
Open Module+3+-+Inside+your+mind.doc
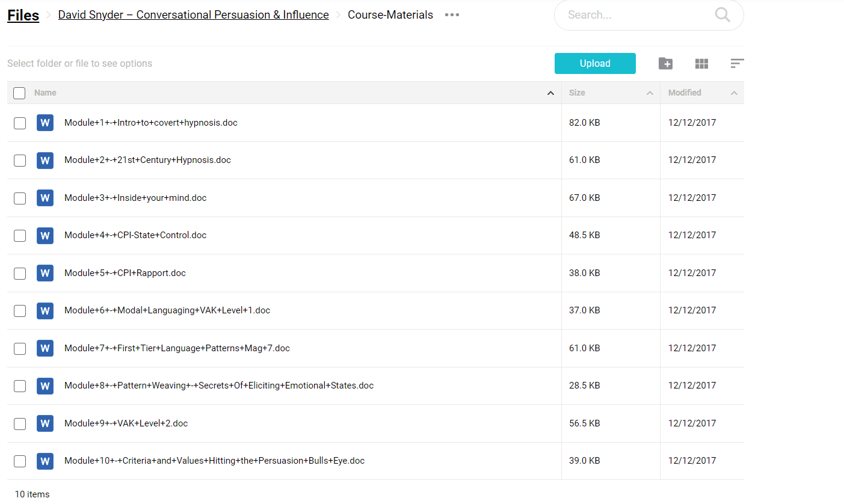click(x=135, y=198)
